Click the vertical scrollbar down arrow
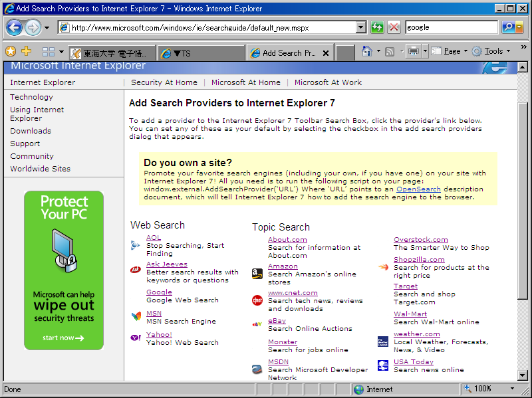Screen dimensions: 532x398 pos(523,375)
